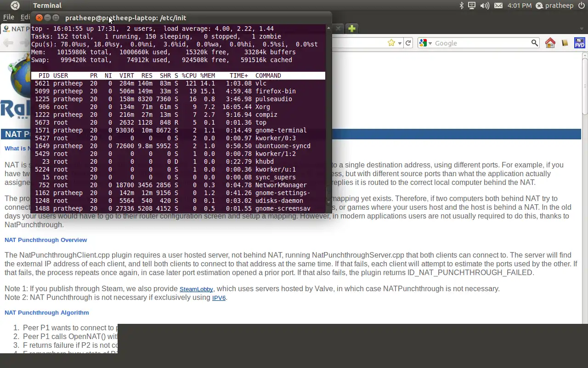The height and width of the screenshot is (368, 588).
Task: Open the Google search engine dropdown
Action: pyautogui.click(x=424, y=43)
